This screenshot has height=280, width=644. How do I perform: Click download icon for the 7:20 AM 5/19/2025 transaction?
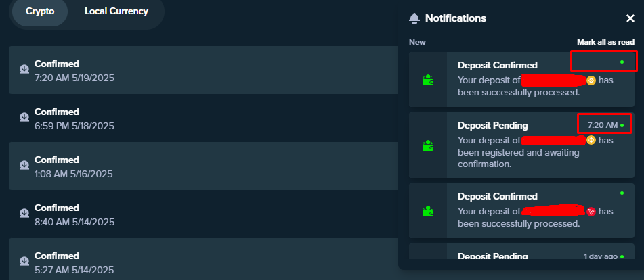(x=24, y=69)
